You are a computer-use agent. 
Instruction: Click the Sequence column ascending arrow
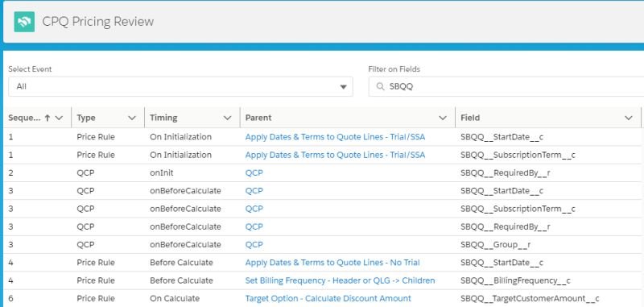pyautogui.click(x=47, y=118)
